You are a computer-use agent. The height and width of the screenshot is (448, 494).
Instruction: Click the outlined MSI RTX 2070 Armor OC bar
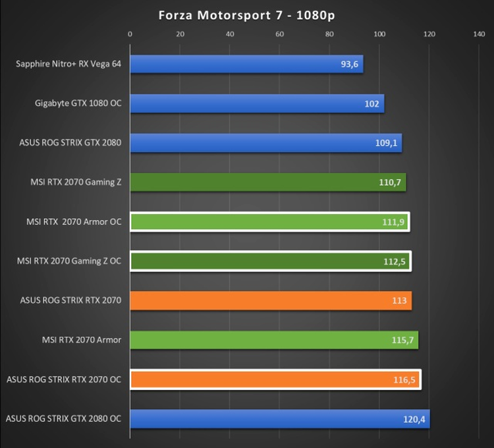pos(270,222)
